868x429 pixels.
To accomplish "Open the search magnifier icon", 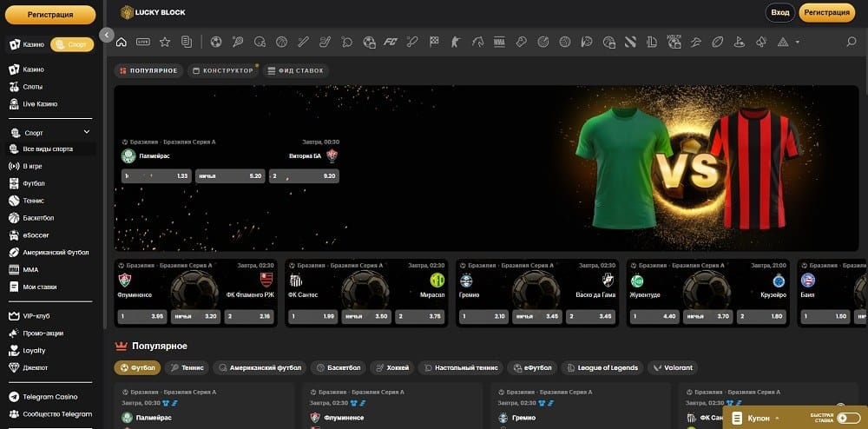I will (852, 42).
